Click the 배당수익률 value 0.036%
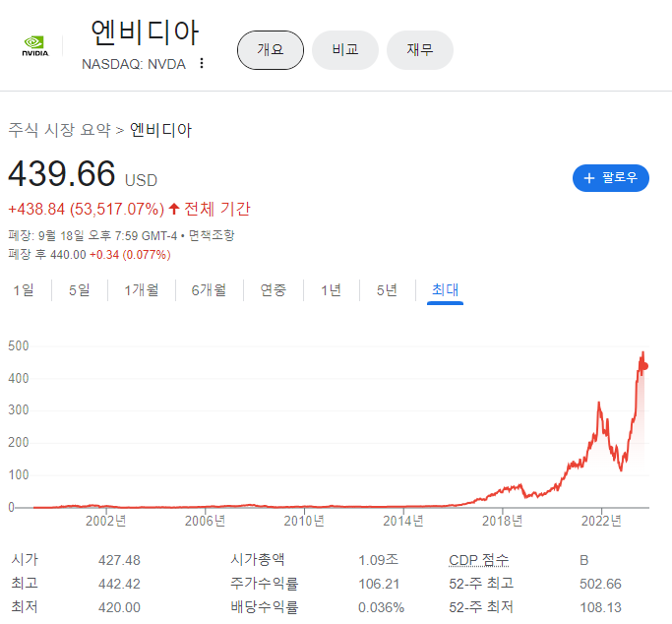 click(x=382, y=607)
